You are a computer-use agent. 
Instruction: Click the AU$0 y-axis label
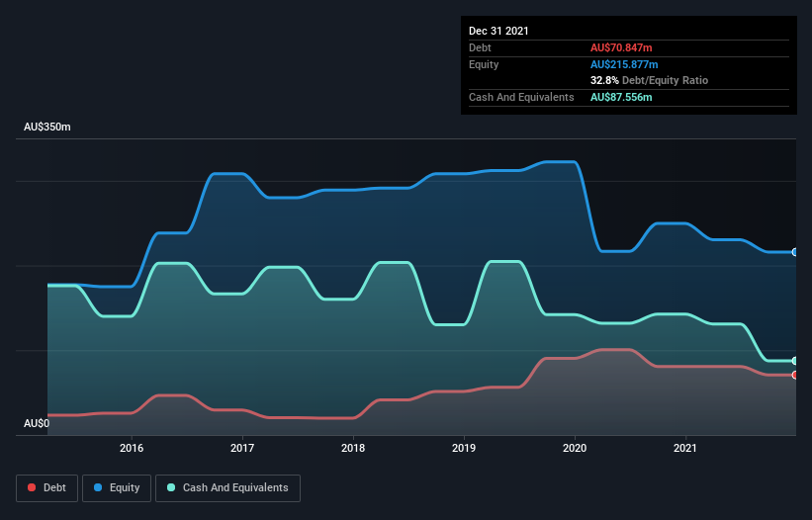[37, 423]
